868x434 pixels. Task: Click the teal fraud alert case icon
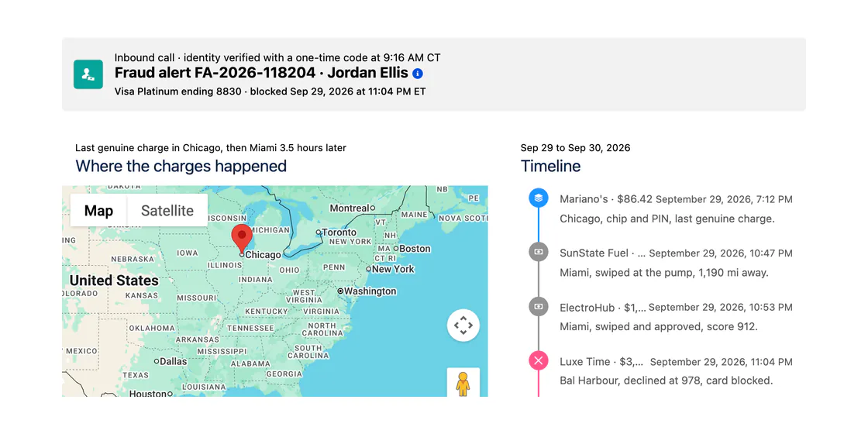(x=88, y=74)
